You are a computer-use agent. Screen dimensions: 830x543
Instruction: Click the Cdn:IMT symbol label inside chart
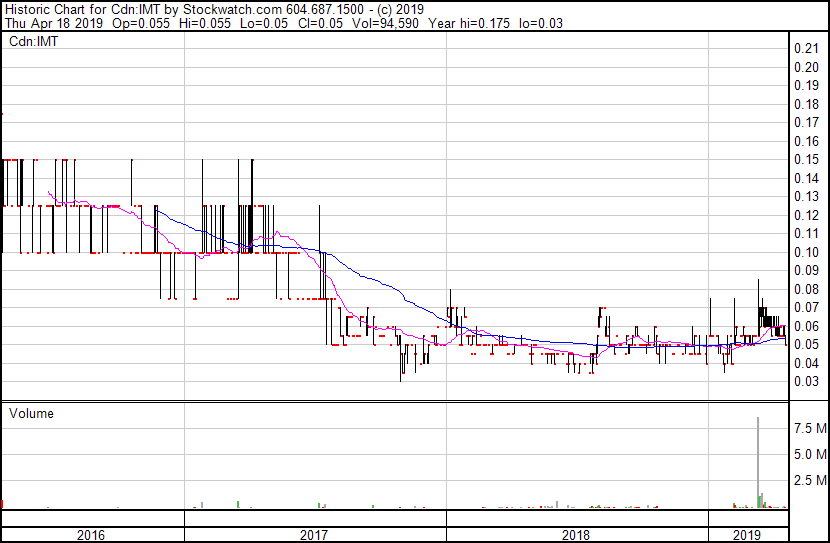(32, 42)
